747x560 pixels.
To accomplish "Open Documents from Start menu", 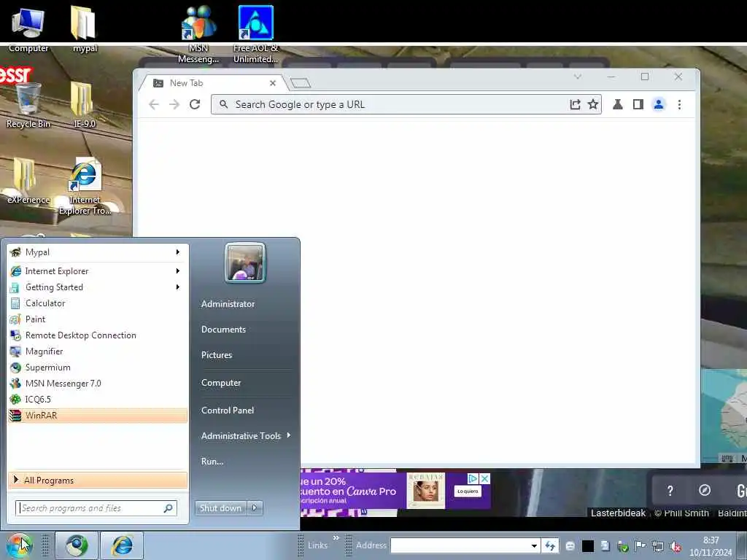I will coord(223,330).
